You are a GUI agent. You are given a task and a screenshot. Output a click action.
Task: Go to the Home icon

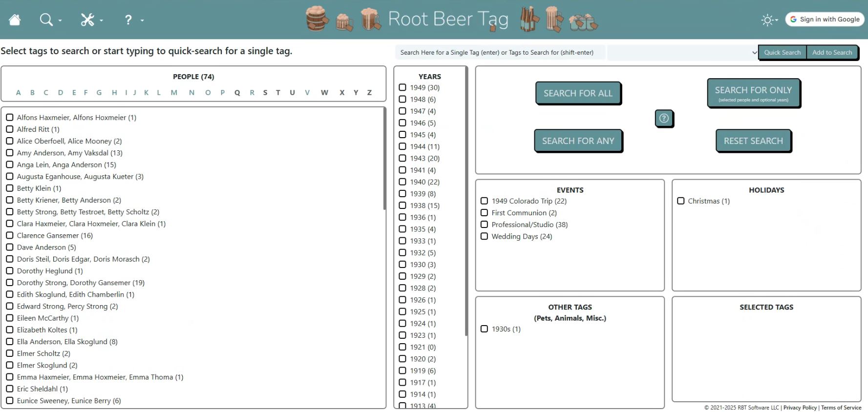15,20
